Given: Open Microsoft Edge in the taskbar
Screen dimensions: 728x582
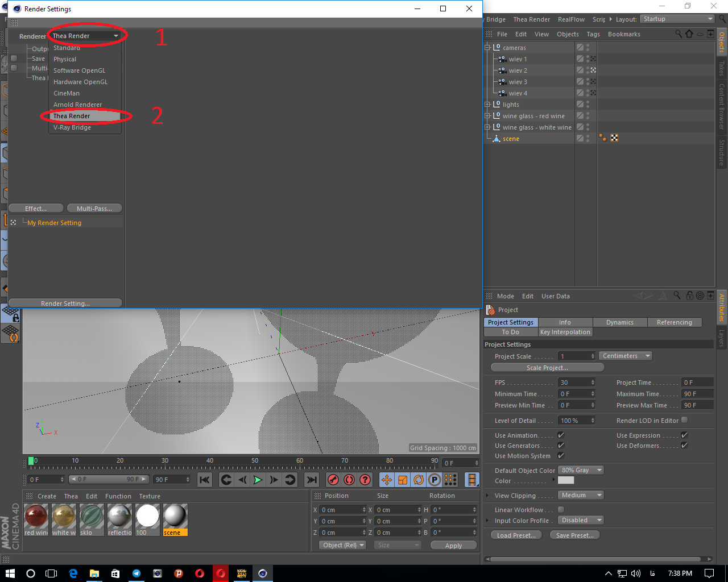Looking at the screenshot, I should [73, 573].
